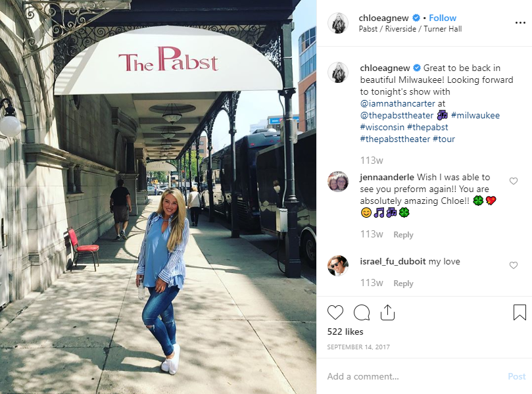This screenshot has width=532, height=394.
Task: Follow chloeagnew
Action: tap(443, 18)
